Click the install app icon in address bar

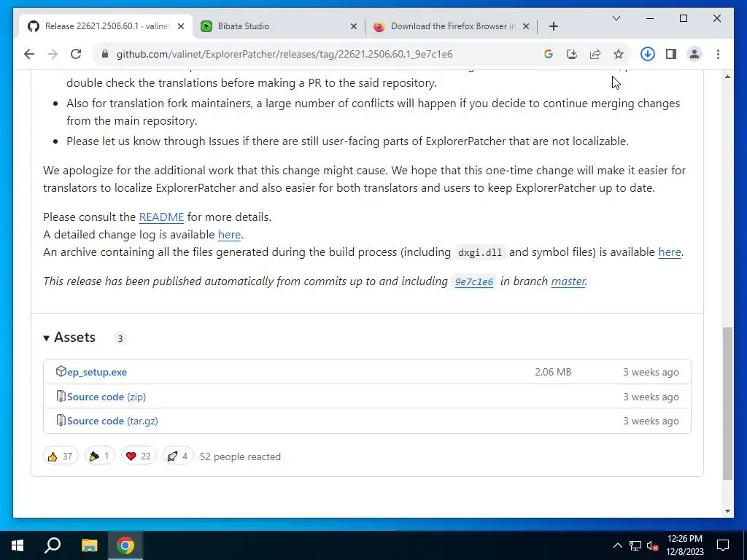tap(572, 54)
